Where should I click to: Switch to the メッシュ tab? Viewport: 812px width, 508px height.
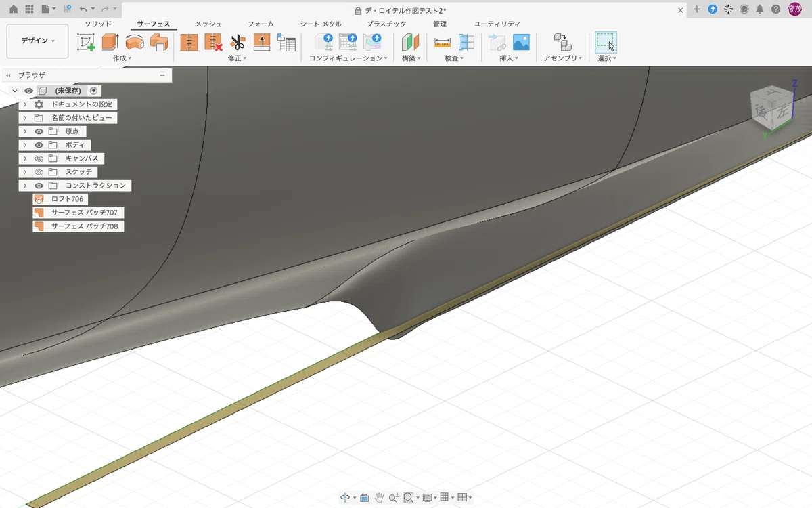pyautogui.click(x=208, y=24)
